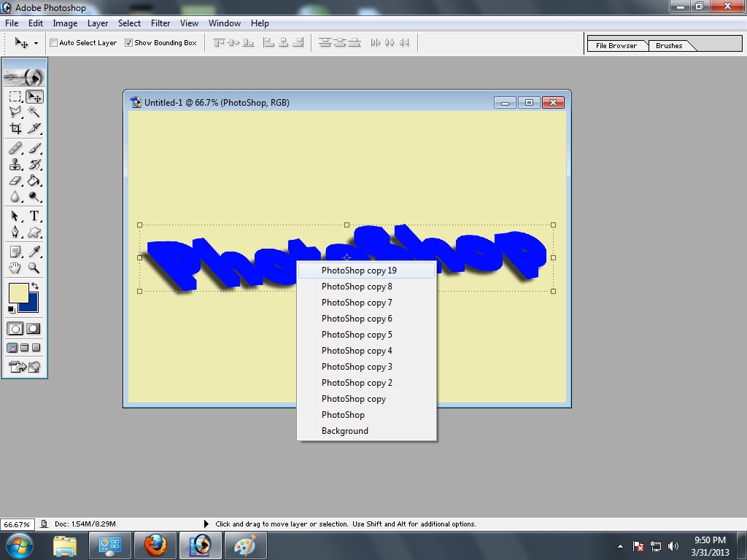Open the Help menu
Viewport: 747px width, 560px height.
coord(260,23)
